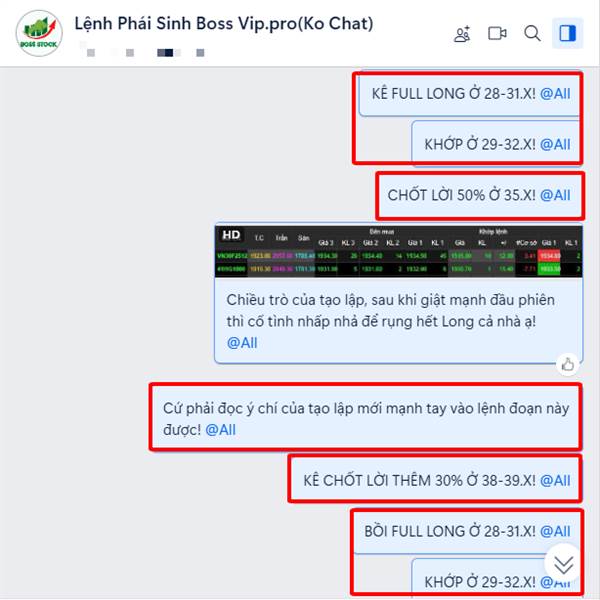Open search in conversation
Screen dimensions: 600x600
click(x=532, y=33)
